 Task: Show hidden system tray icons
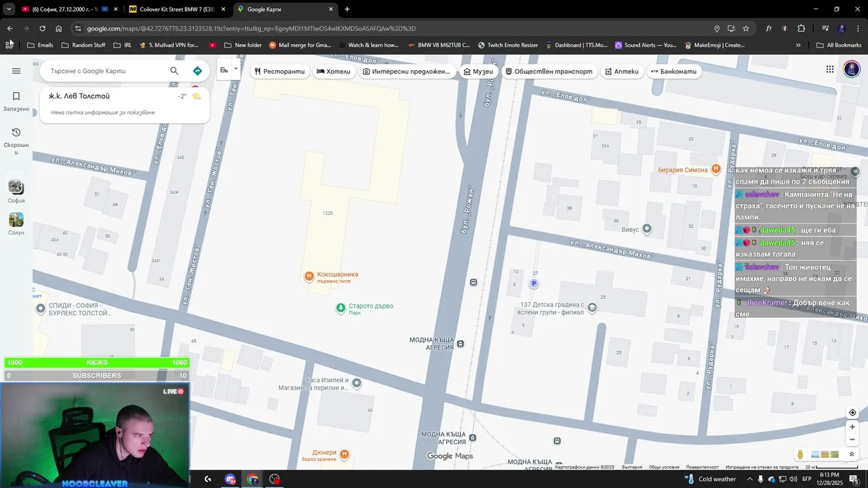749,479
